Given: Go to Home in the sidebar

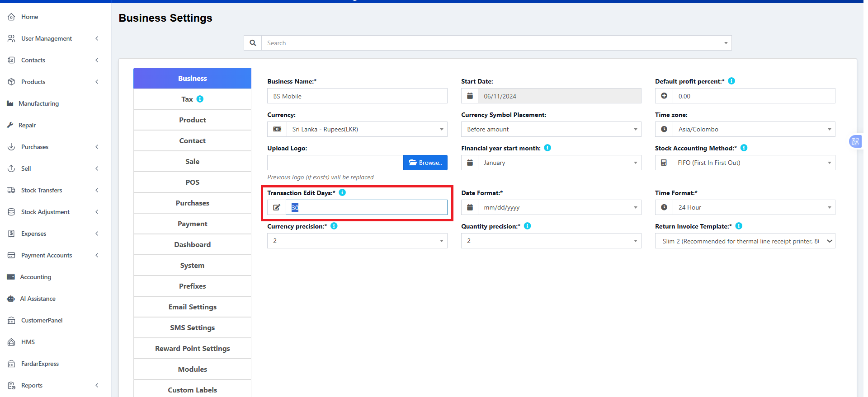Looking at the screenshot, I should (x=29, y=17).
